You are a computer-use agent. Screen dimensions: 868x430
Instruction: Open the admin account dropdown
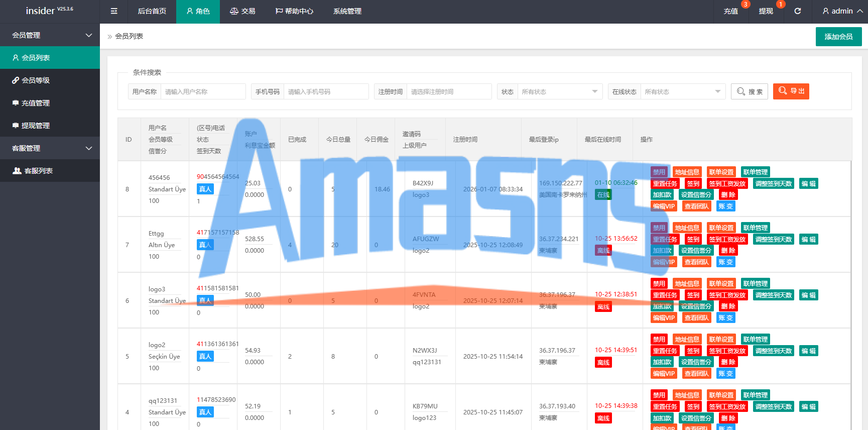pyautogui.click(x=842, y=11)
